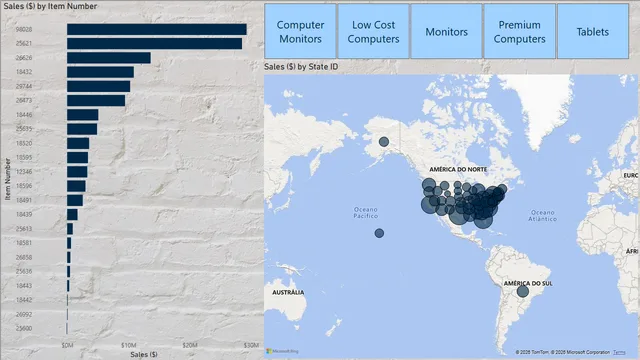Select the bar for item 18520
Viewport: 640px width, 360px height.
78,143
